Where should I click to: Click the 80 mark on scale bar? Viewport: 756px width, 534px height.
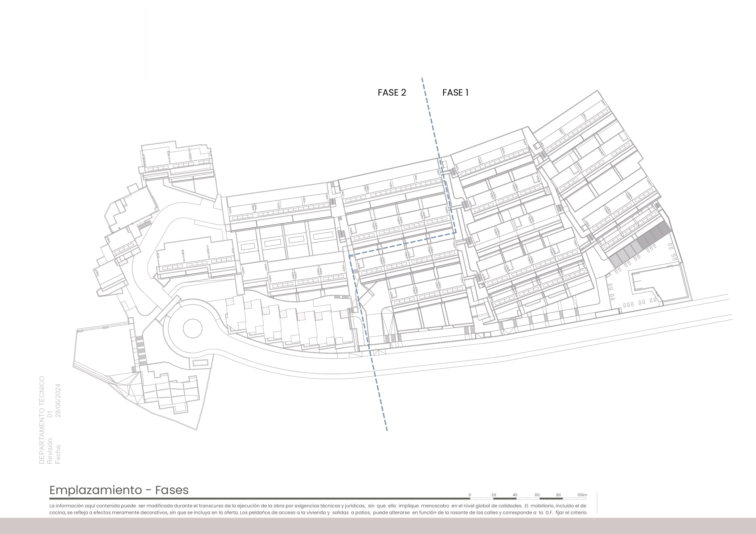[x=559, y=495]
